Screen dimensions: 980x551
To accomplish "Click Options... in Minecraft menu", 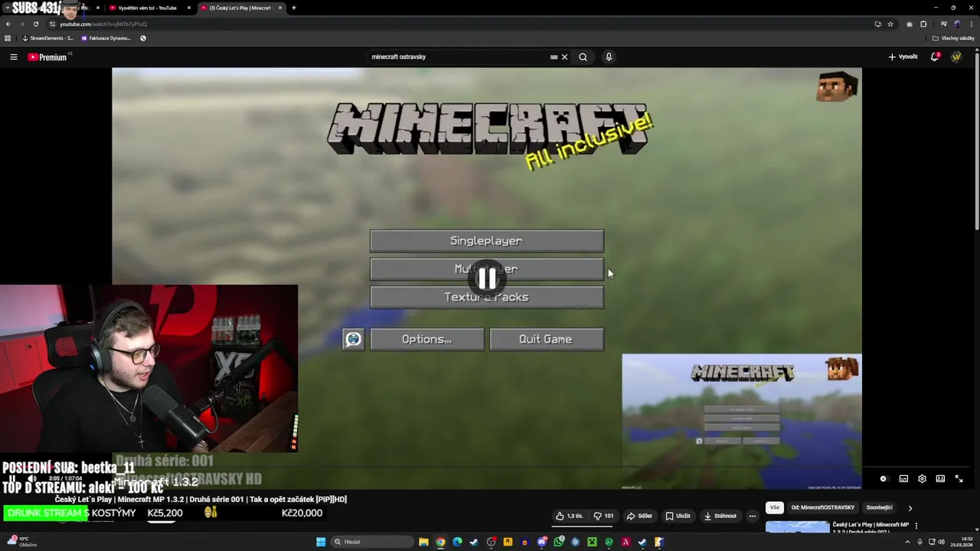I will (x=426, y=340).
